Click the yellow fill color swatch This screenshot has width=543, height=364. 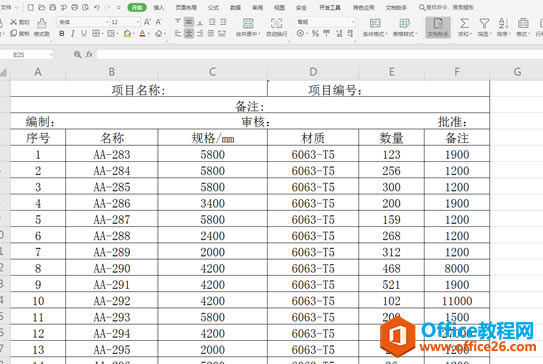pyautogui.click(x=127, y=34)
